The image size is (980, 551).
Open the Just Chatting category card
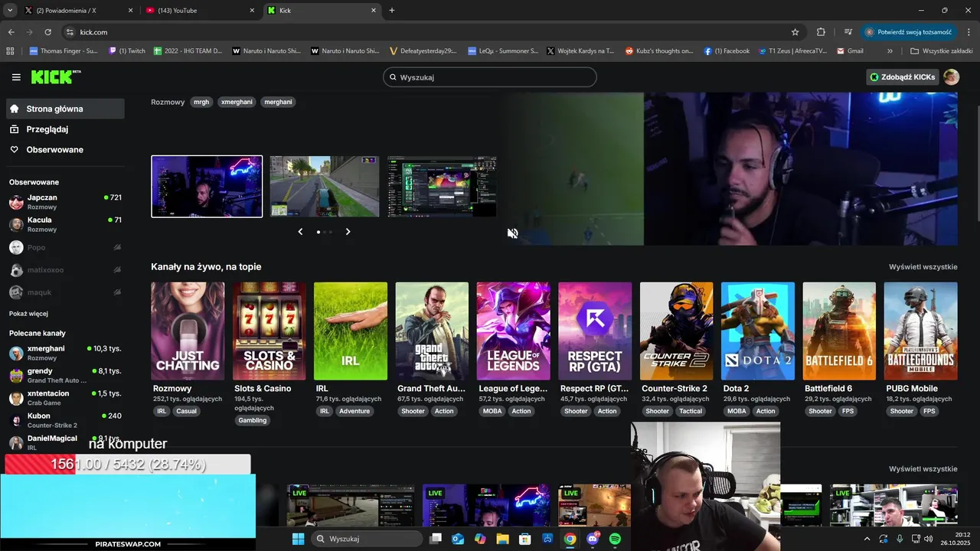pos(188,331)
